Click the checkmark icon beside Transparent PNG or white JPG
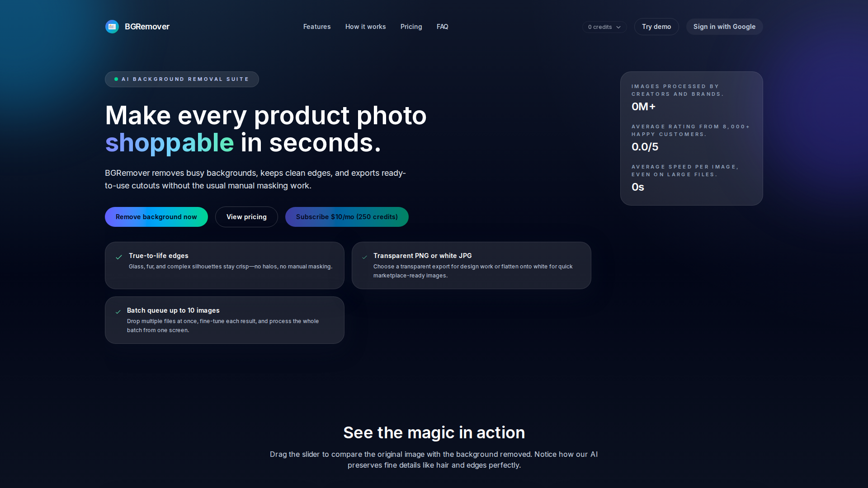 [x=364, y=257]
